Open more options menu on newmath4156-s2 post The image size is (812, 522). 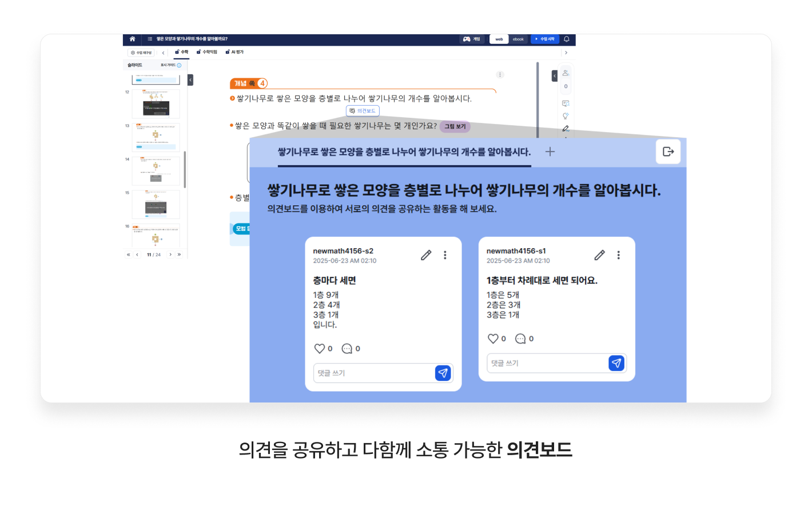pos(445,255)
